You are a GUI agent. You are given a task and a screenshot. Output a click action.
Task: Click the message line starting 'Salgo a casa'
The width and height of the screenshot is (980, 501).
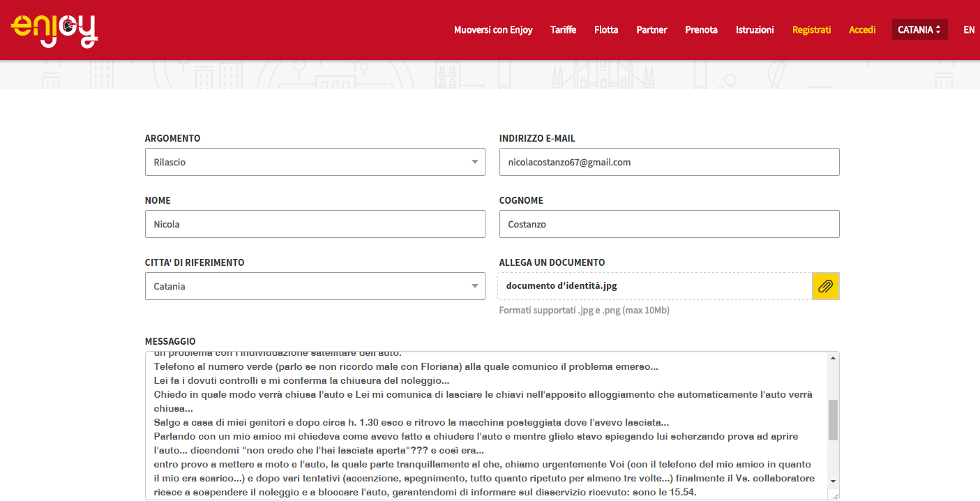412,422
